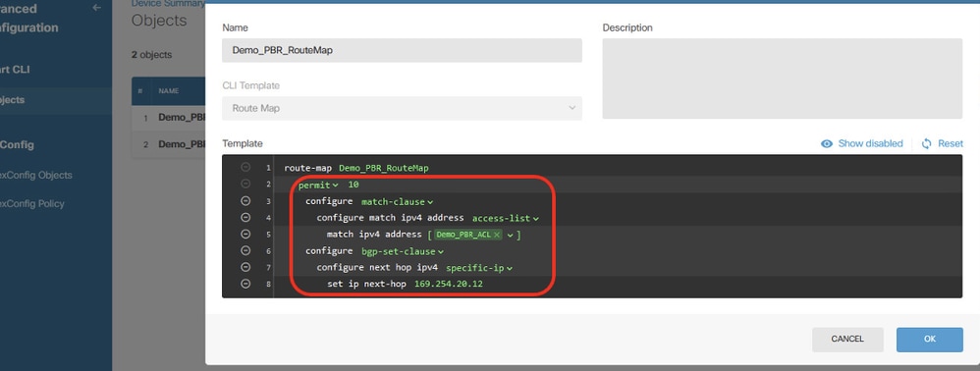Disable template line 7 with its minus icon
The width and height of the screenshot is (980, 371).
pyautogui.click(x=245, y=267)
